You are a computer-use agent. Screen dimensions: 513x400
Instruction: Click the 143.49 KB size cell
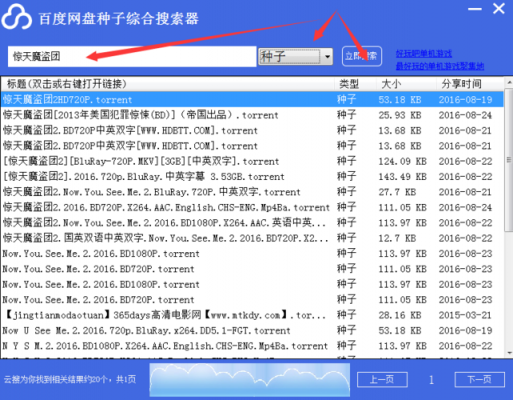pyautogui.click(x=402, y=177)
